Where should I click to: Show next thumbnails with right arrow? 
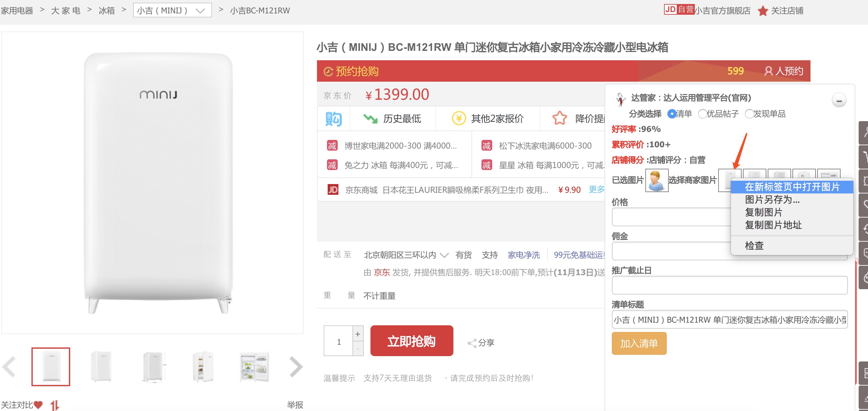tap(296, 366)
